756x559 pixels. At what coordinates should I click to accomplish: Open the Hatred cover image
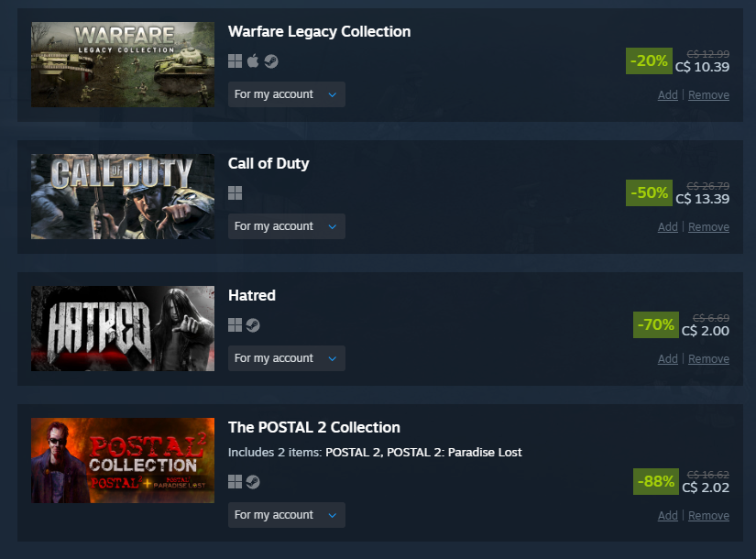tap(123, 328)
